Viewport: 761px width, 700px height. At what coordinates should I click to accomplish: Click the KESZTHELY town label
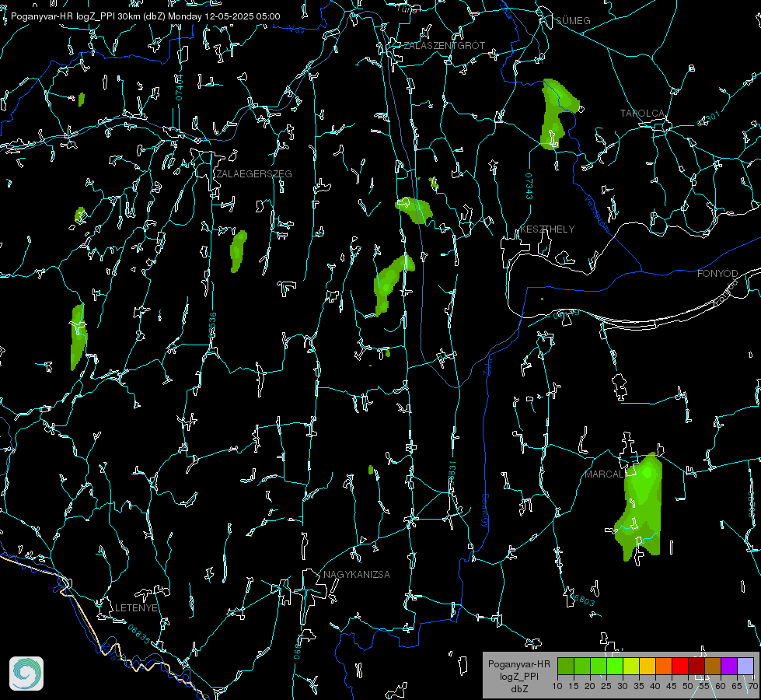tap(547, 229)
